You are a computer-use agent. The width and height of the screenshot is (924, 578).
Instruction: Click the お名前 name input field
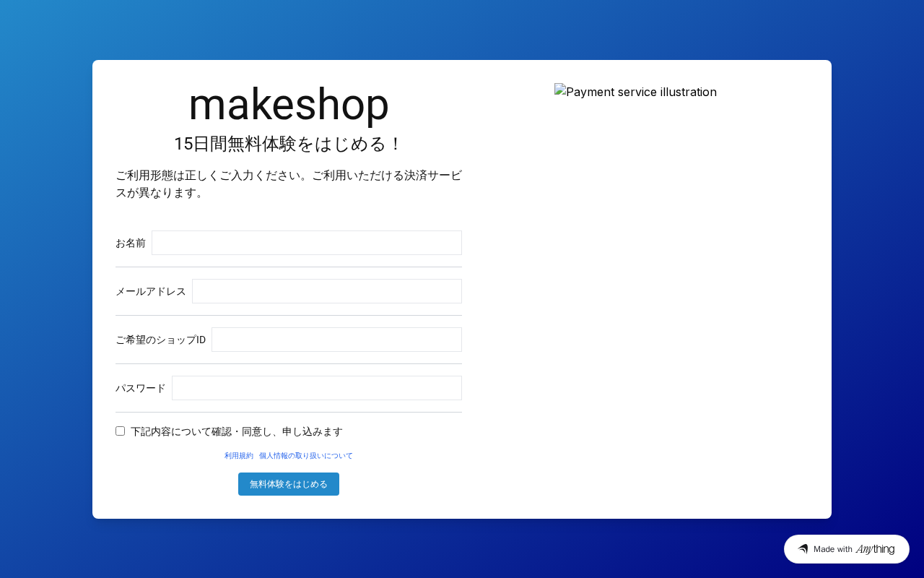307,243
